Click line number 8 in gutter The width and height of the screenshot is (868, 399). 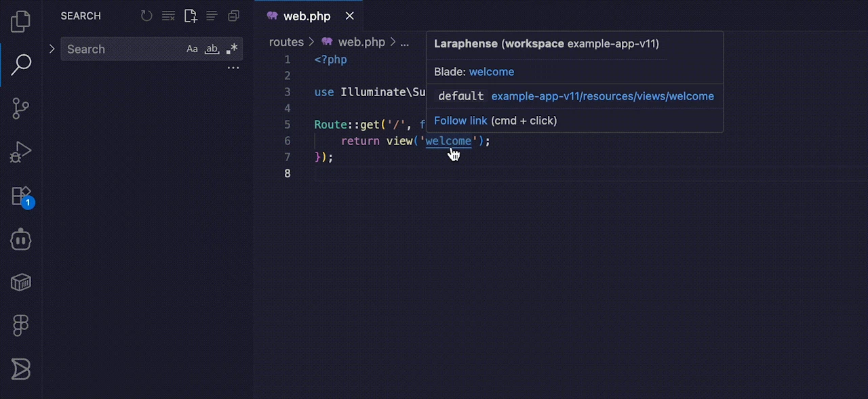[x=288, y=173]
